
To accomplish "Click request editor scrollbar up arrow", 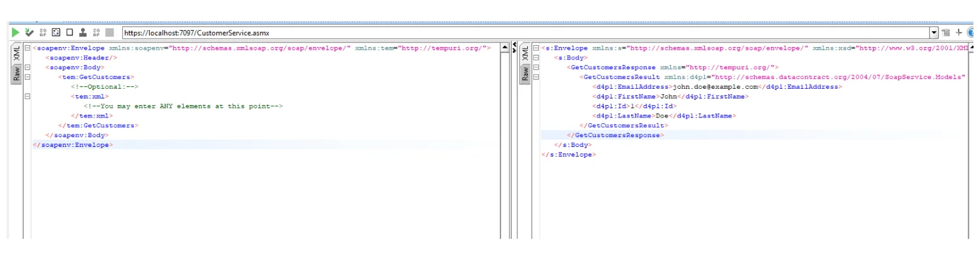I will (x=504, y=48).
